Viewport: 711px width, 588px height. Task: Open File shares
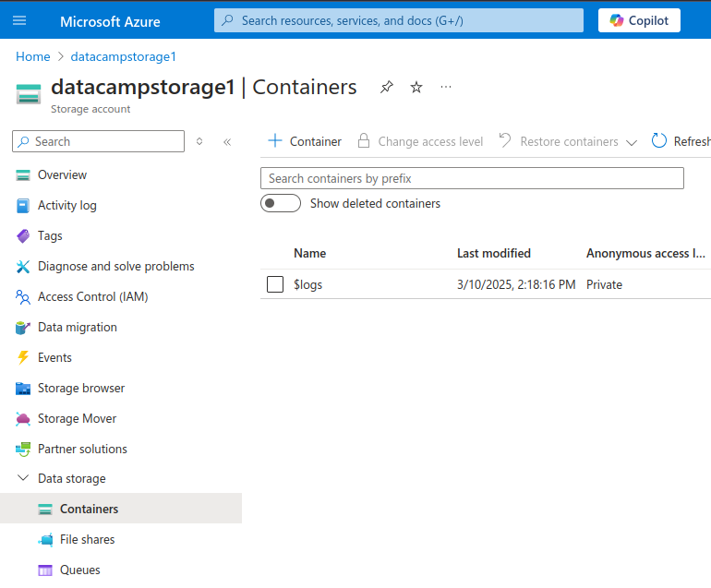point(88,539)
